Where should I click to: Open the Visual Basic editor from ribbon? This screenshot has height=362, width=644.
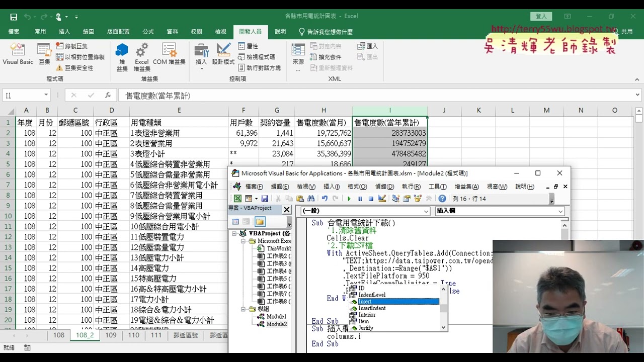18,54
